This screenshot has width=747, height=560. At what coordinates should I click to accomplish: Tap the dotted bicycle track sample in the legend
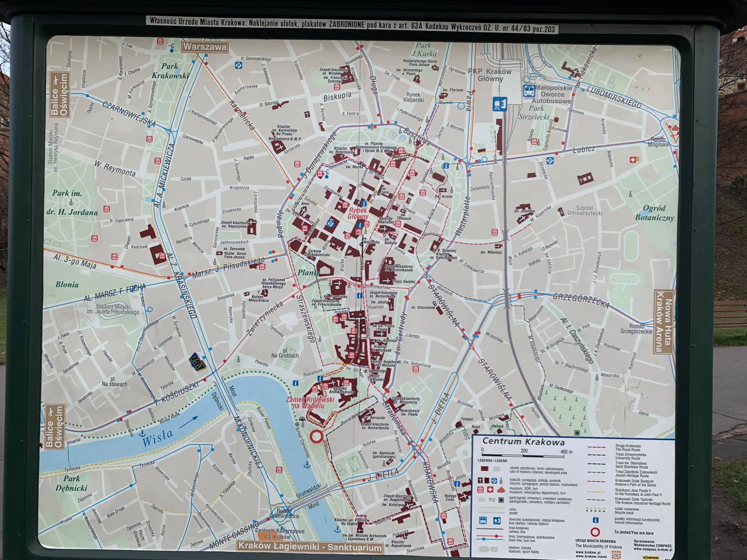coord(595,510)
